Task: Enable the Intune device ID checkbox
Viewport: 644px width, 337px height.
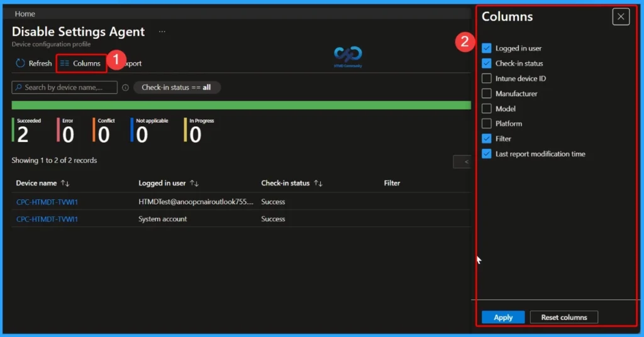Action: pos(486,79)
